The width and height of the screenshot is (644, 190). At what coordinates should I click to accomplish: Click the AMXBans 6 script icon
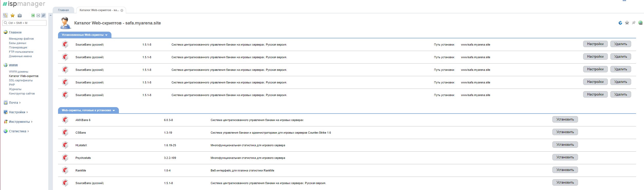(x=65, y=120)
